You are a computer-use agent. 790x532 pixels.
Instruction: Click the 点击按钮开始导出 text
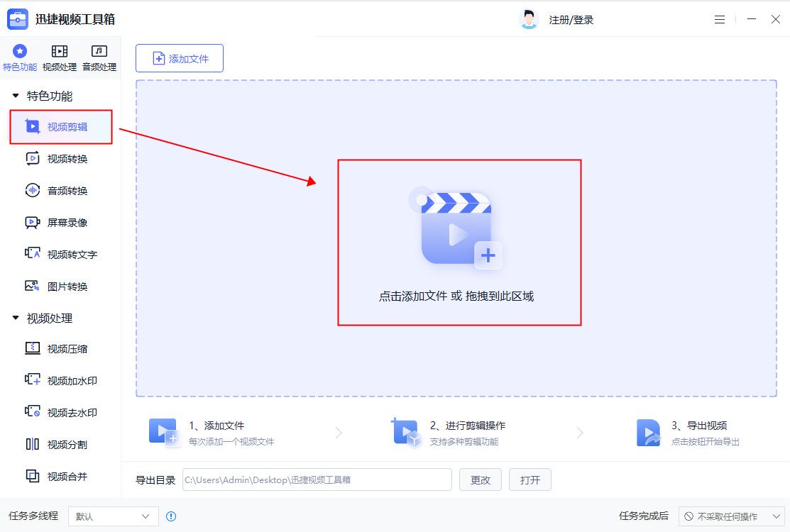coord(706,442)
